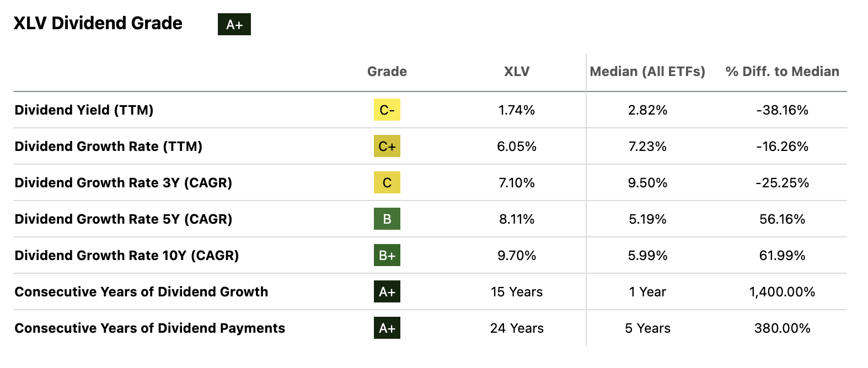The width and height of the screenshot is (868, 368).
Task: Click the Grade column header
Action: tap(387, 72)
